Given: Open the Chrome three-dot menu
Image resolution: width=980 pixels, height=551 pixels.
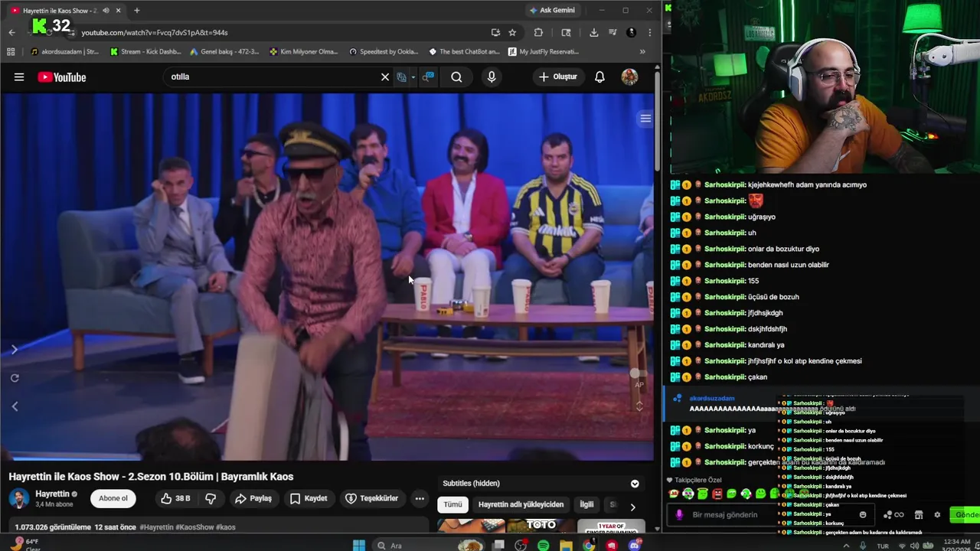Looking at the screenshot, I should [649, 32].
